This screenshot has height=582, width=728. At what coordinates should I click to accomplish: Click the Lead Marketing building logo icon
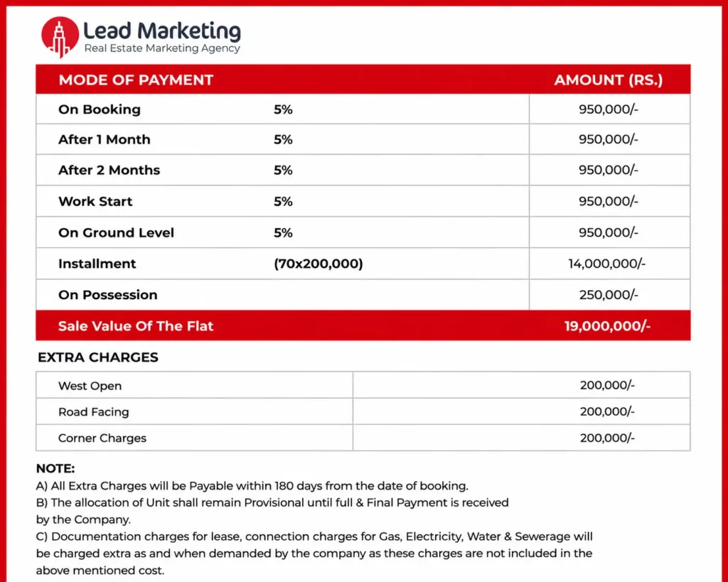click(60, 37)
